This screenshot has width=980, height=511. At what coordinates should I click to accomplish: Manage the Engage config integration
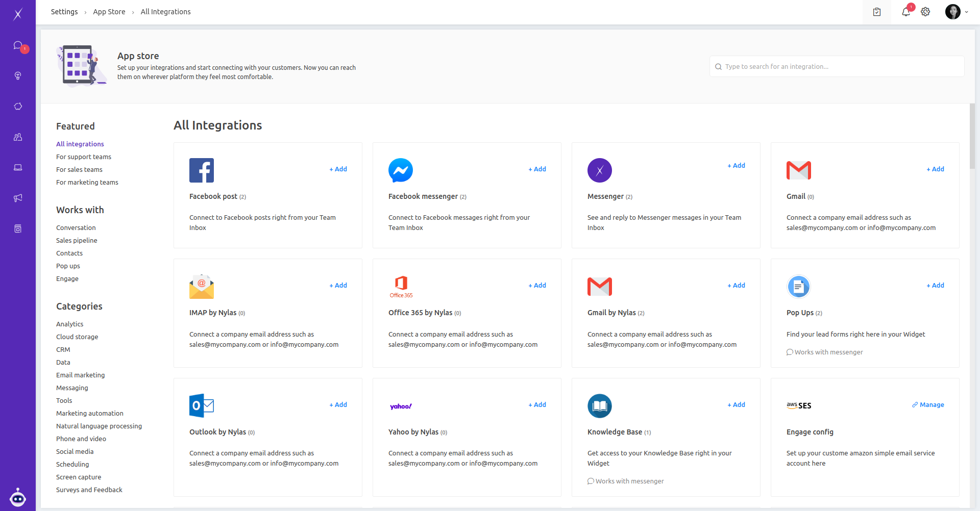928,405
